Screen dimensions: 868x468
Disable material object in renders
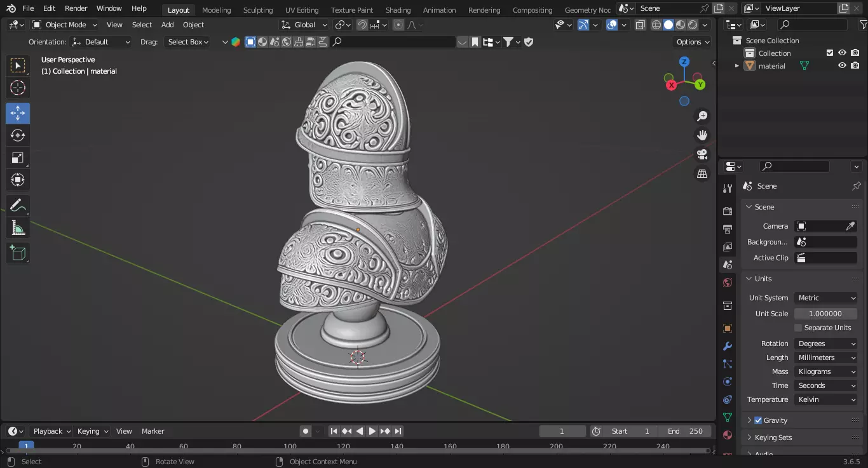pos(855,65)
